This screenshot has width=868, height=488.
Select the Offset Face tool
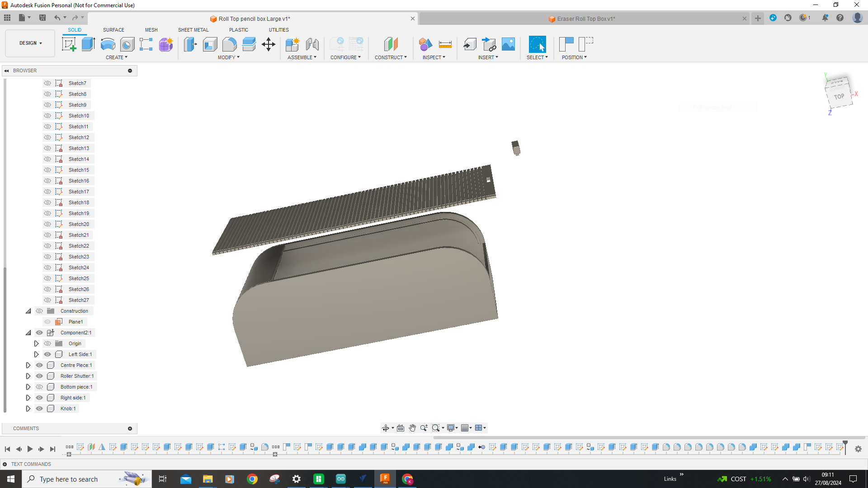(249, 44)
